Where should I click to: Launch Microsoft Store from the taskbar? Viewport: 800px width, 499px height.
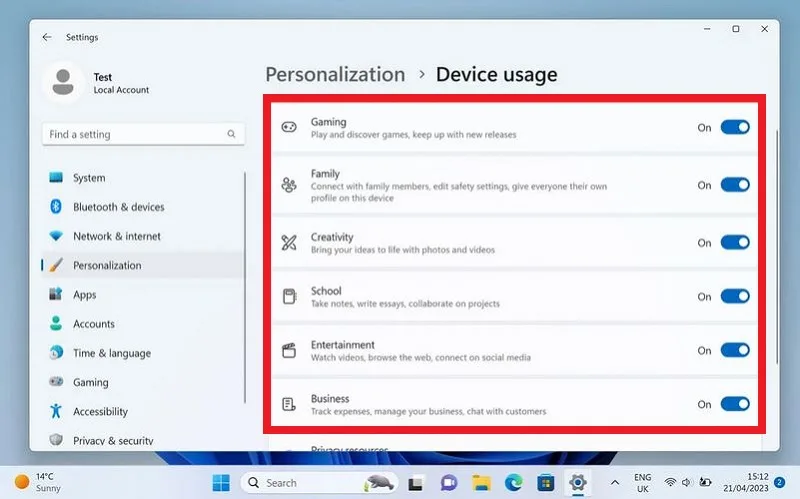coord(545,482)
